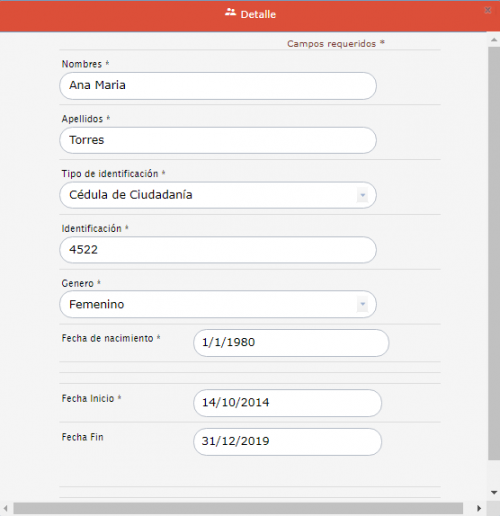Screen dimensions: 500x516
Task: Select the Cédula de Ciudadanía combo box
Action: pyautogui.click(x=218, y=195)
